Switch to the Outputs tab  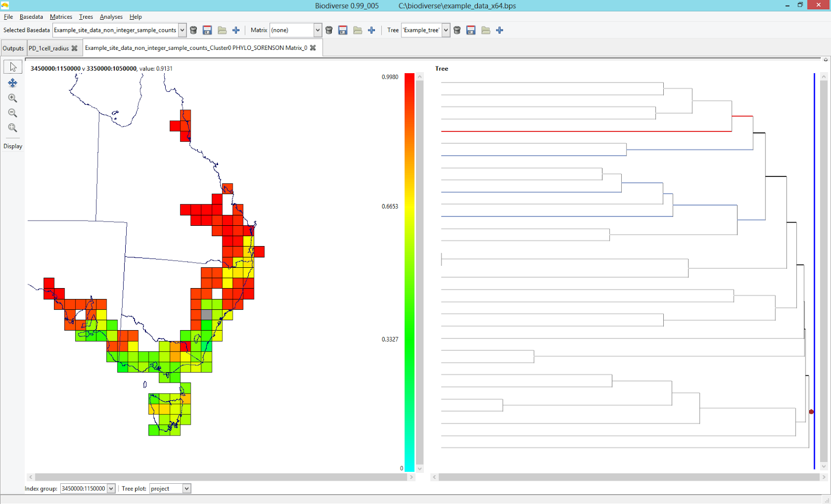coord(13,48)
